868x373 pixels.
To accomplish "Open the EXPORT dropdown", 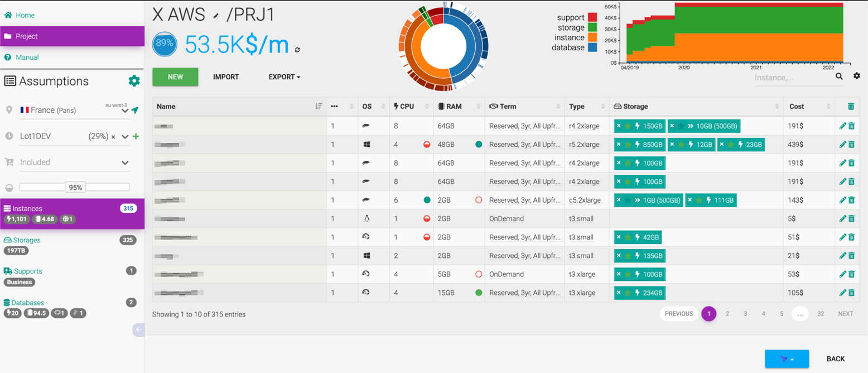I will 283,77.
